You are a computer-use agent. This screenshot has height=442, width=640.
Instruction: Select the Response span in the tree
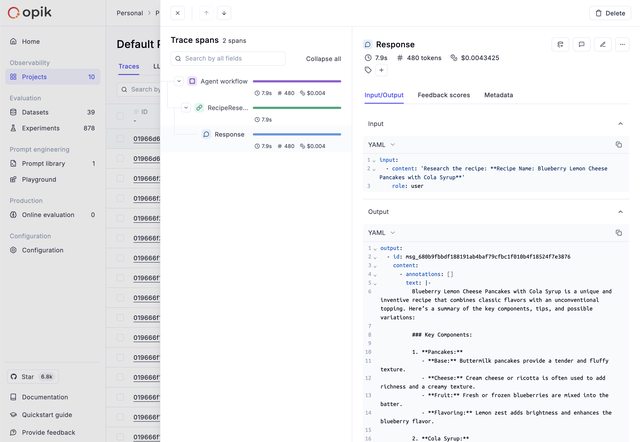tap(229, 134)
